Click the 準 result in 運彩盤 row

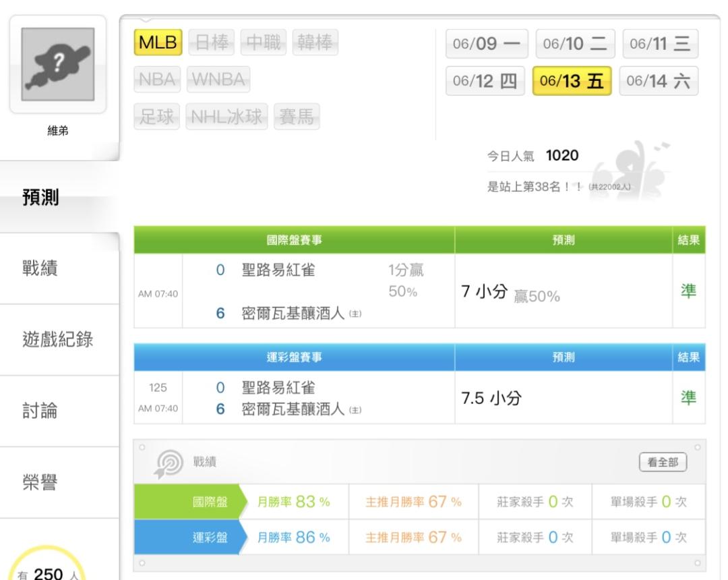pyautogui.click(x=688, y=398)
